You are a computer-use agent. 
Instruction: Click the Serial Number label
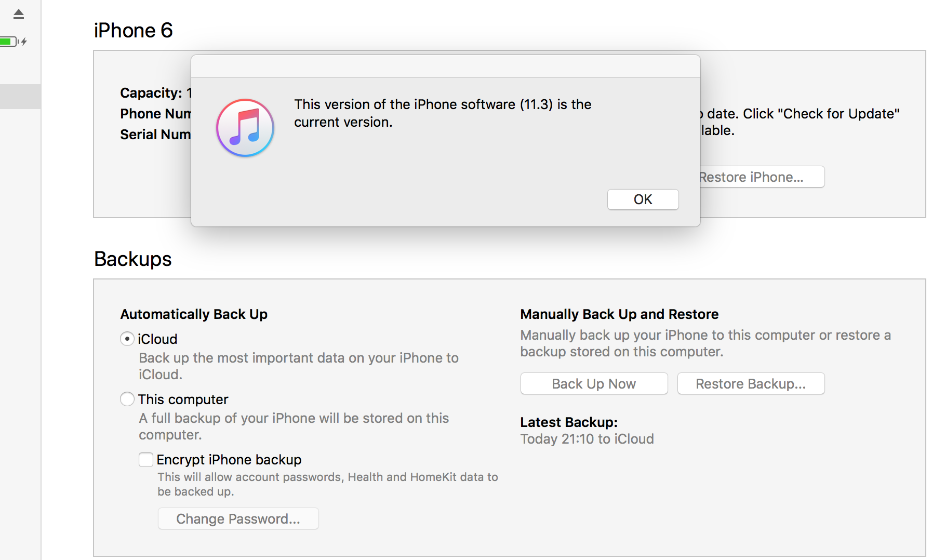point(155,135)
